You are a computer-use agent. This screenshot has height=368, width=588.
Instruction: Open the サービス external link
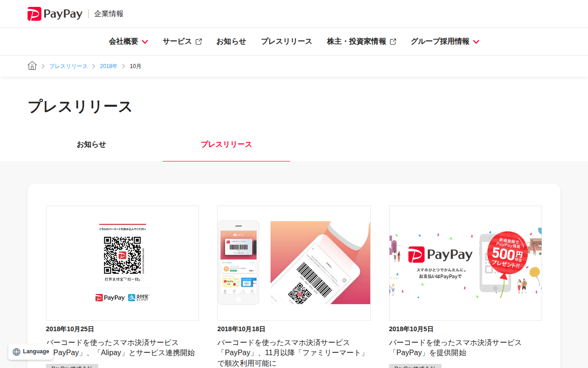(x=182, y=41)
